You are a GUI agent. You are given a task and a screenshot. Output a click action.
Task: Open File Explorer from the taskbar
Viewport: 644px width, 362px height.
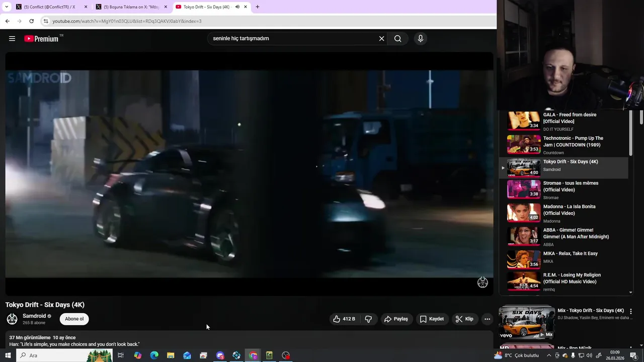(171, 355)
